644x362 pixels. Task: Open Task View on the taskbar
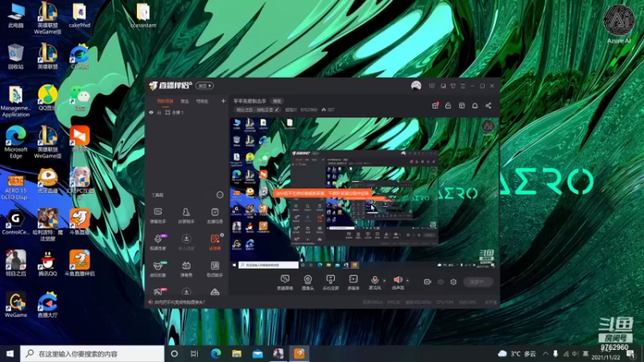(195, 353)
